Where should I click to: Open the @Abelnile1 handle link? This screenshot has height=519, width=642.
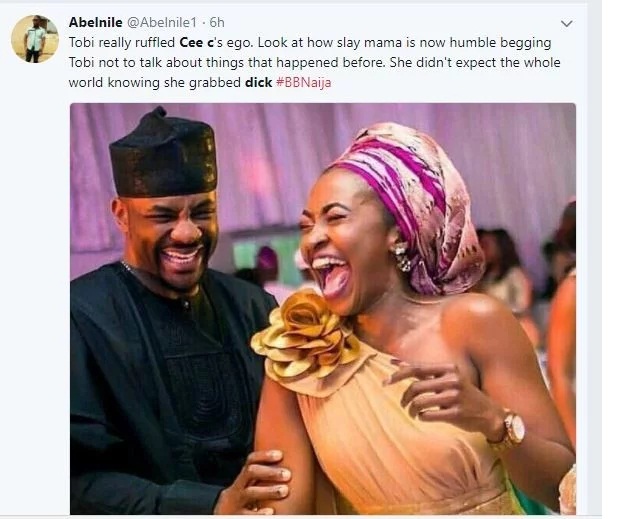162,22
